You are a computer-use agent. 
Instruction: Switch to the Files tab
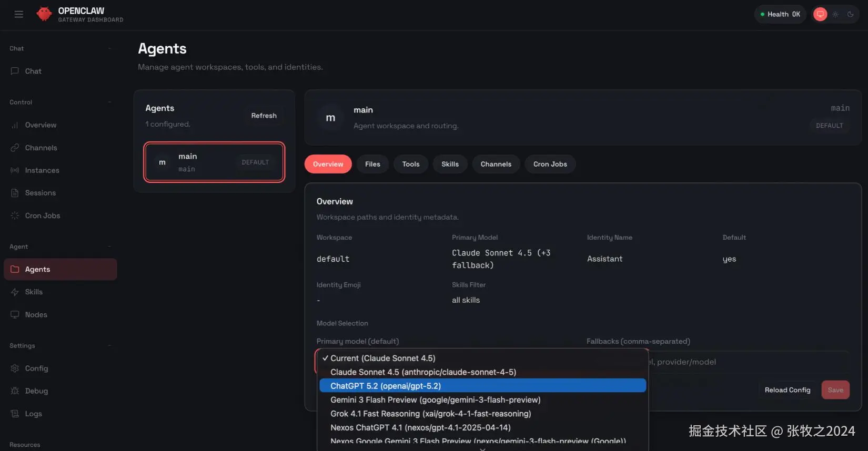pos(372,164)
